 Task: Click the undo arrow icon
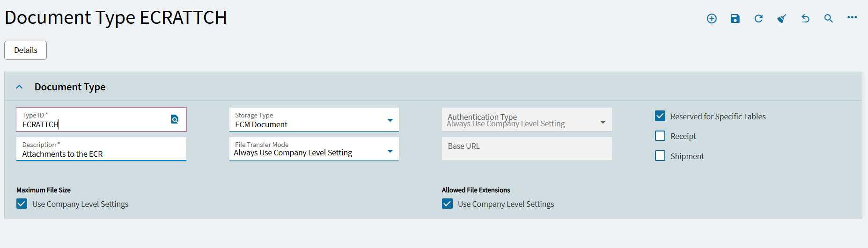tap(805, 19)
